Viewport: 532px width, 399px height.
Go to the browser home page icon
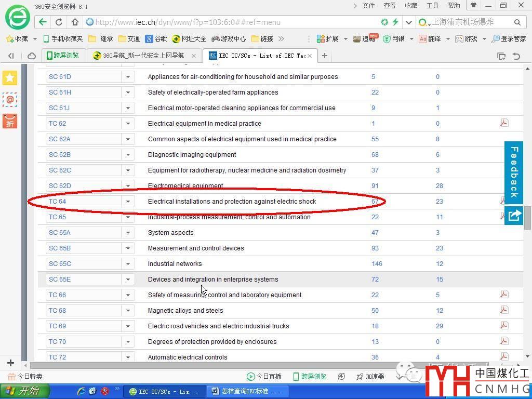[x=75, y=22]
